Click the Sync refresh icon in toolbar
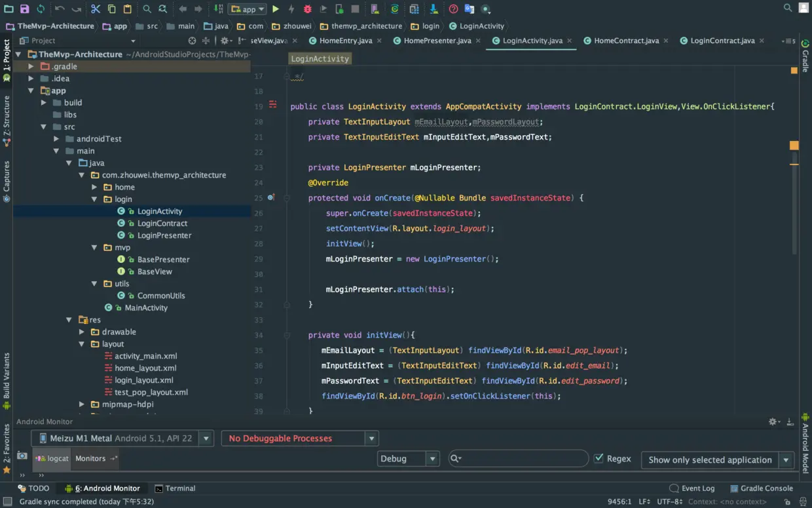This screenshot has height=508, width=812. [x=41, y=9]
